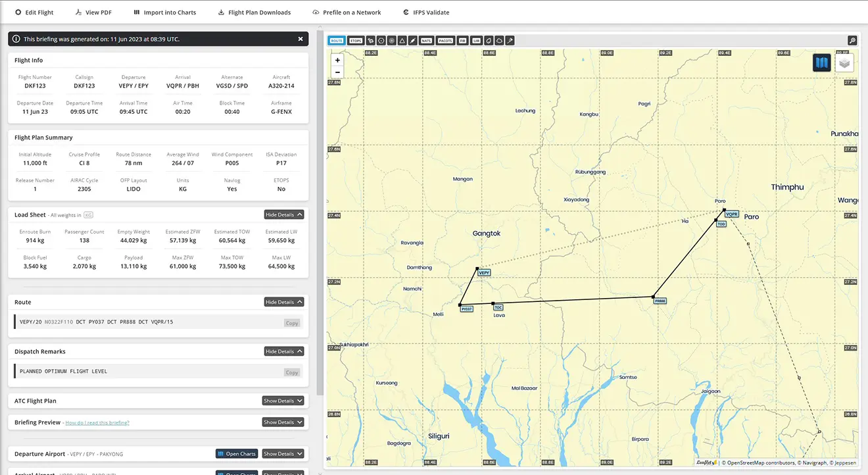The image size is (868, 475).
Task: Click the Block Fuel value "3,540 kg"
Action: click(x=35, y=266)
